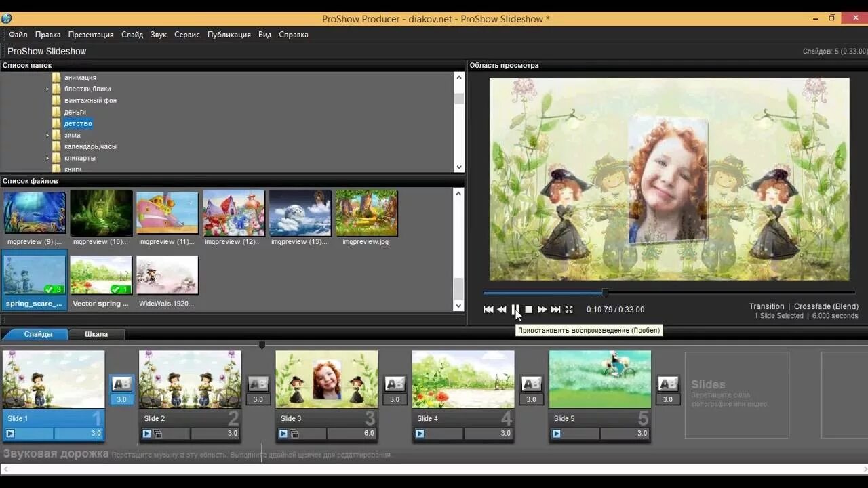Select Slide 3 in the timeline
Screen dimensions: 868x488
(327, 380)
